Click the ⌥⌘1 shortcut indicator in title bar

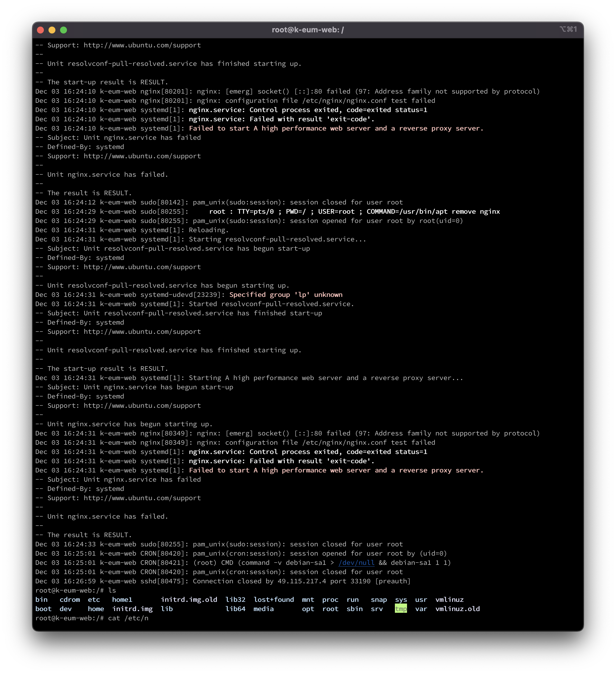(x=568, y=29)
